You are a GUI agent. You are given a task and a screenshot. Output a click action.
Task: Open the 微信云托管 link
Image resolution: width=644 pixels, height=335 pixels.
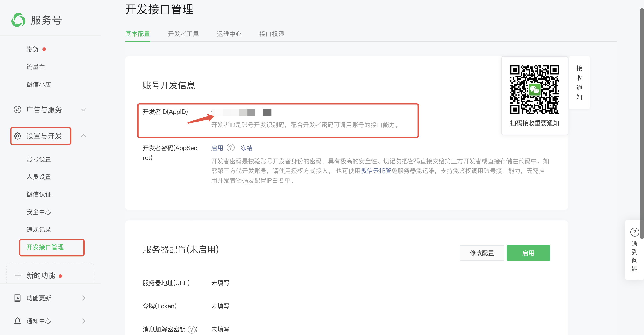pyautogui.click(x=376, y=171)
